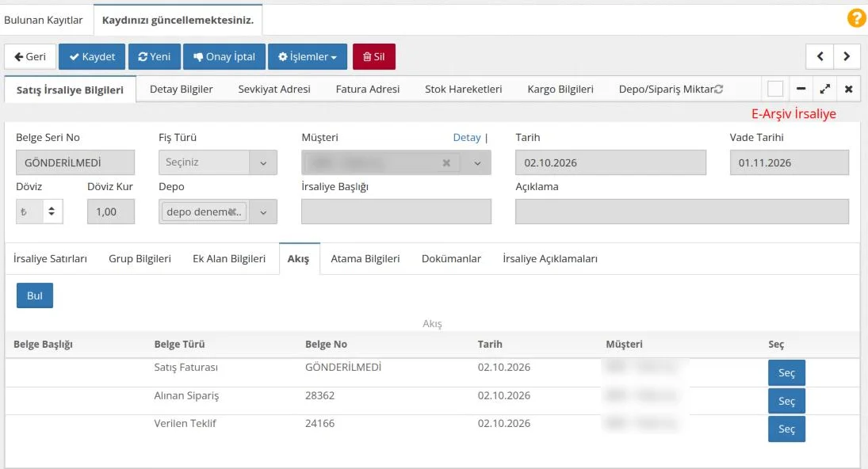The height and width of the screenshot is (469, 868).
Task: Sort by Belge Başlığı column header
Action: [43, 344]
